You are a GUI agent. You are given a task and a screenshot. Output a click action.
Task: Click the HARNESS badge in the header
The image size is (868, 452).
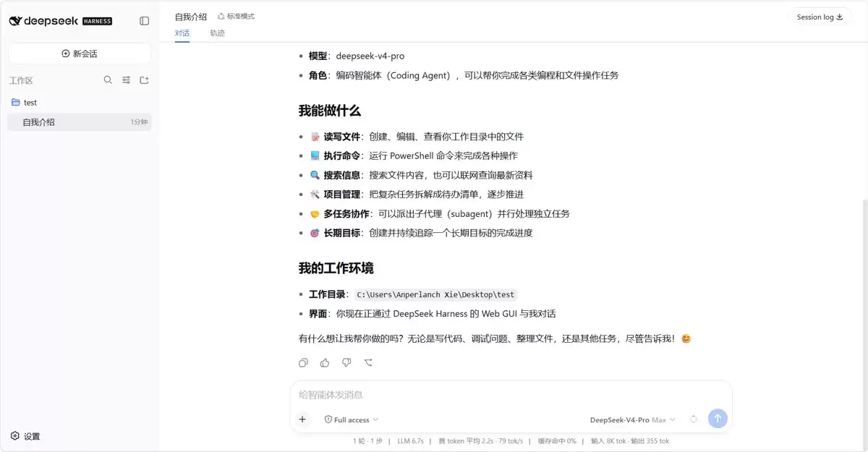point(97,21)
